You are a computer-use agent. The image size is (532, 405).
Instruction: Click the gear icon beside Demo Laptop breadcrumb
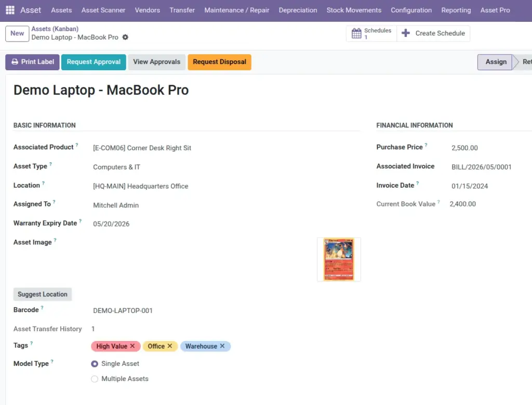pyautogui.click(x=125, y=37)
